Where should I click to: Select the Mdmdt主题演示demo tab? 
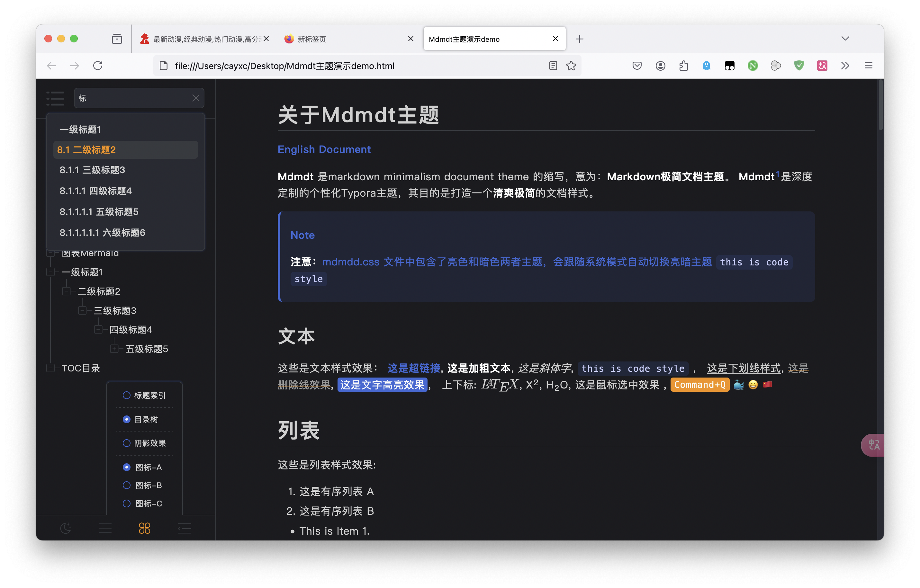tap(494, 39)
